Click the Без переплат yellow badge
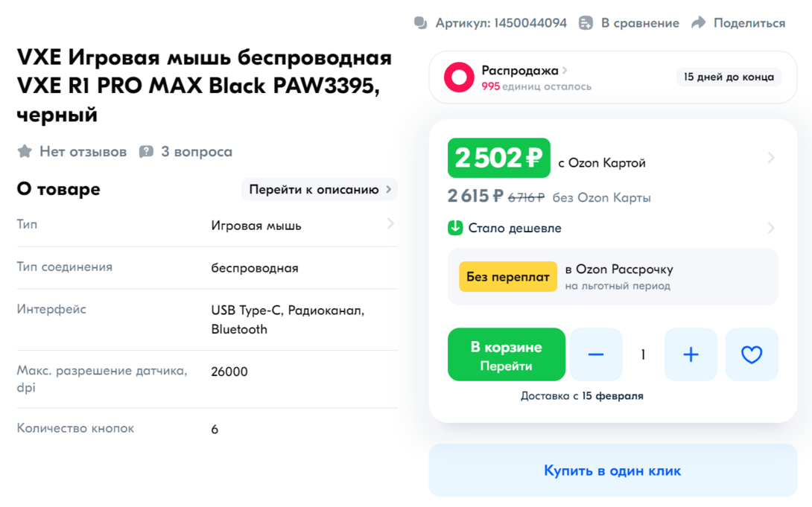 click(x=508, y=277)
